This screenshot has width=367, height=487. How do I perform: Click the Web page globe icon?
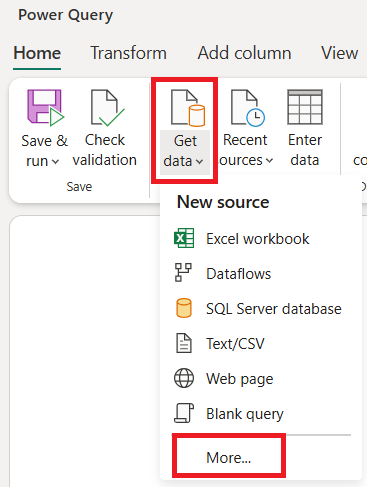pyautogui.click(x=184, y=378)
